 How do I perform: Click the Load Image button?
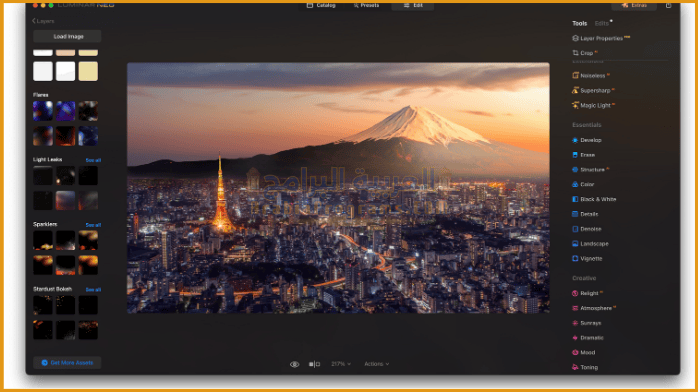(67, 36)
